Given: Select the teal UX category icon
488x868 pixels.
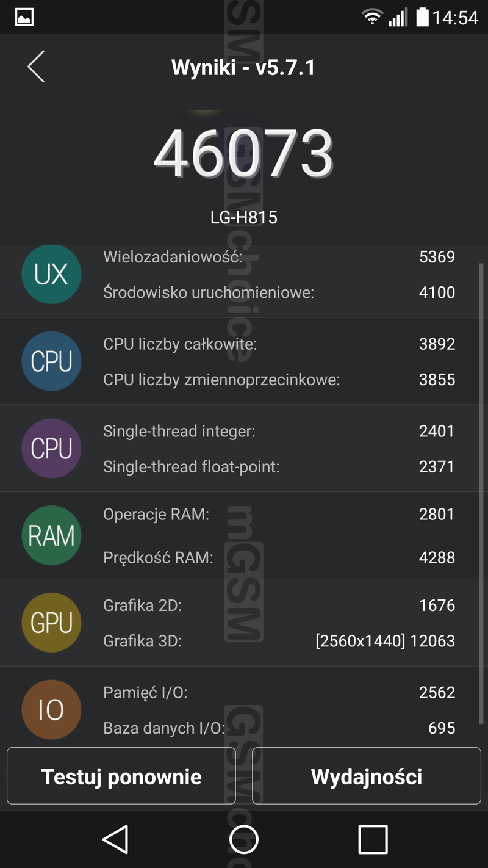Looking at the screenshot, I should tap(51, 274).
